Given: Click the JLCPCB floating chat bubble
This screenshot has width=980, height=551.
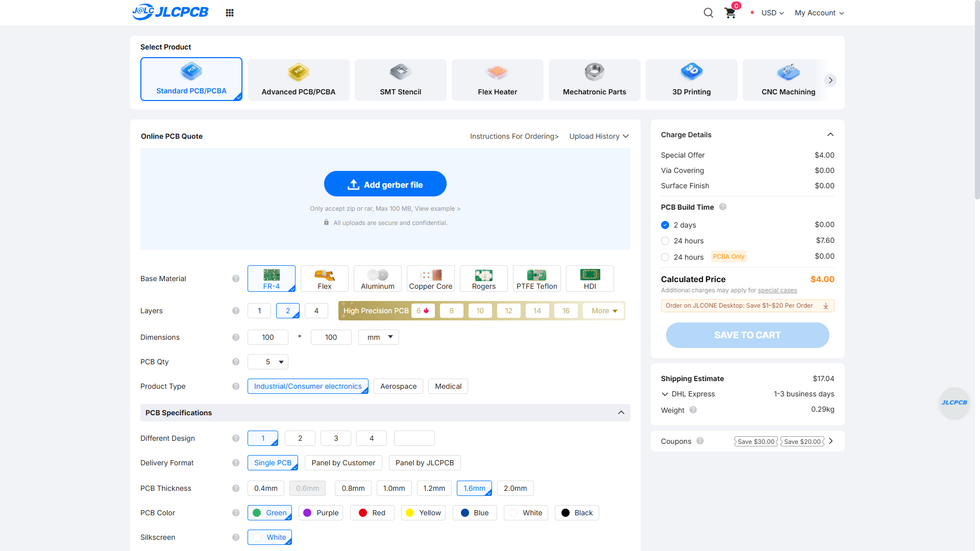Looking at the screenshot, I should [x=954, y=403].
